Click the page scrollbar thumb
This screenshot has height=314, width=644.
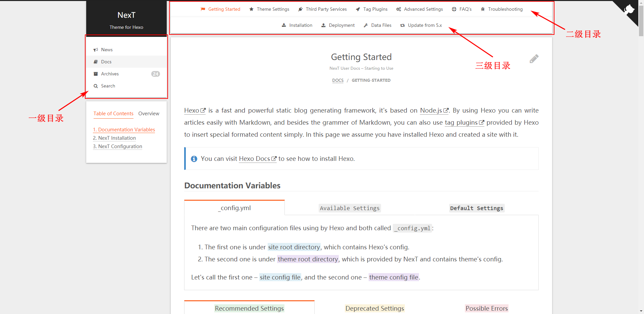pos(641,20)
